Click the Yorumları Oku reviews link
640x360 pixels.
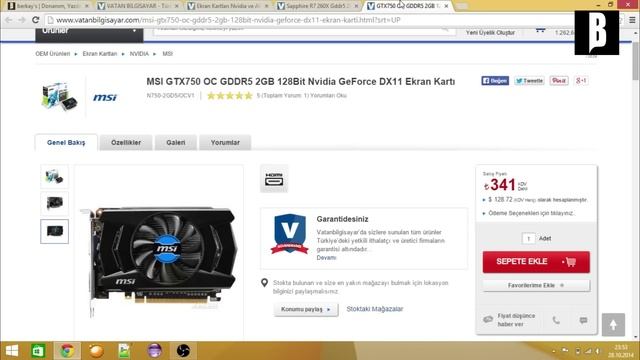[x=328, y=96]
